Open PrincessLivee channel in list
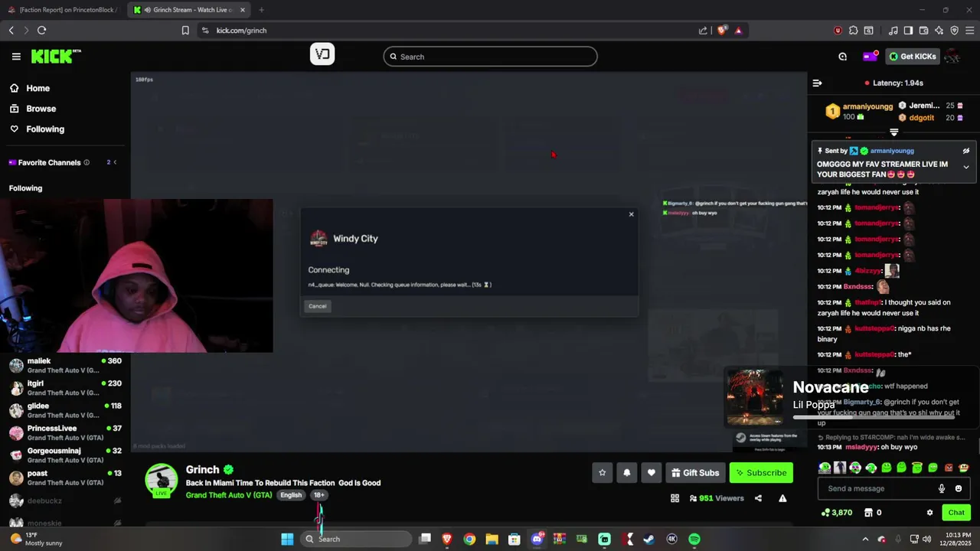The image size is (980, 551). point(65,432)
